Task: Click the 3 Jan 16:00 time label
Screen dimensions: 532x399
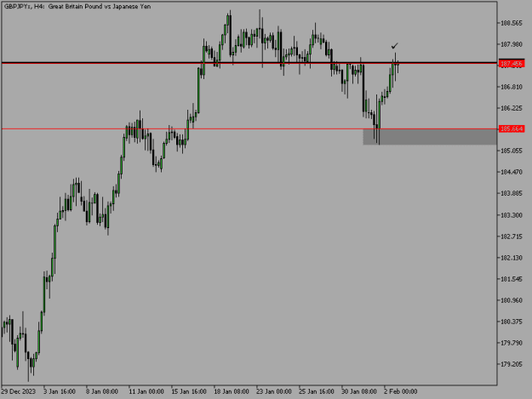Action: 60,391
